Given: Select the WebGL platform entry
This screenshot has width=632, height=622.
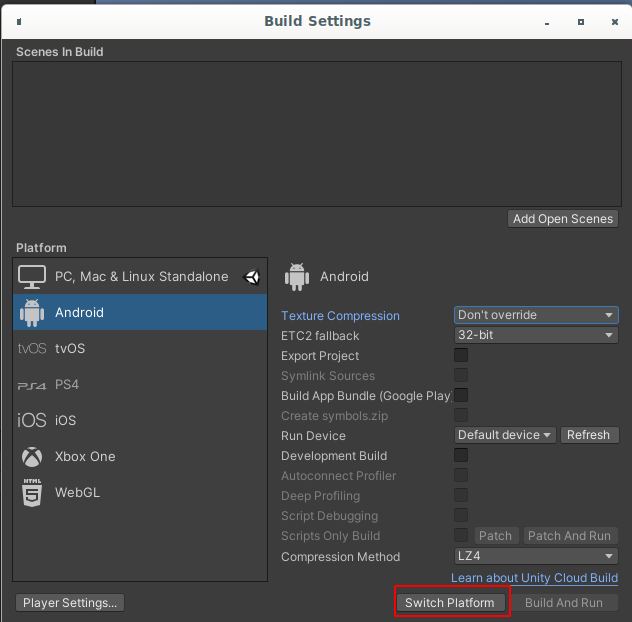Looking at the screenshot, I should click(78, 493).
